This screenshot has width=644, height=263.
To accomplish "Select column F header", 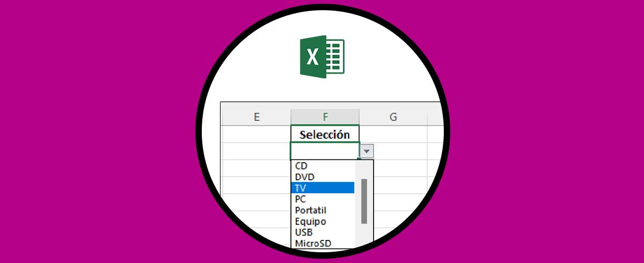I will tap(325, 117).
